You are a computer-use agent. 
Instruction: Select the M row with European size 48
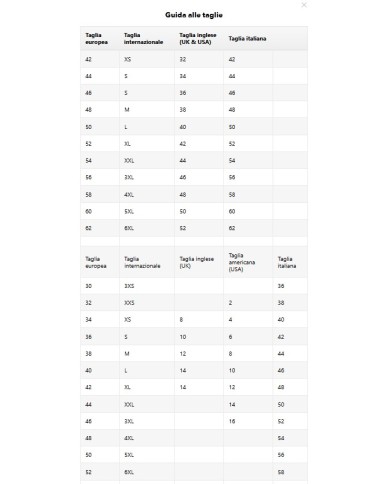pos(194,110)
